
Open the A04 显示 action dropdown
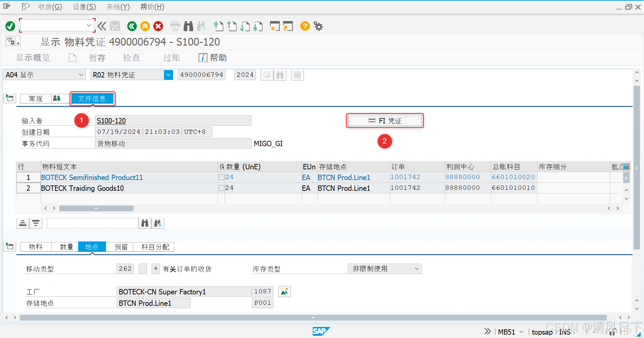click(x=81, y=75)
